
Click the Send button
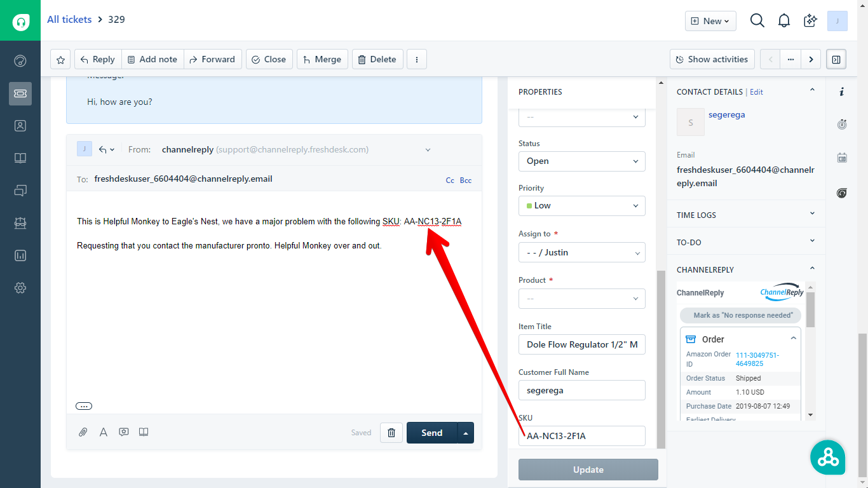click(x=432, y=433)
